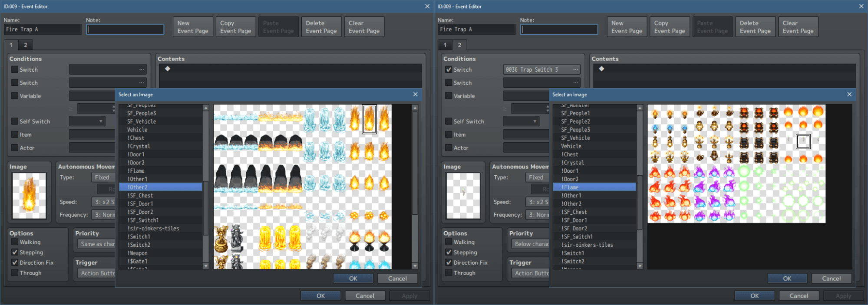Uncheck the checked Switch condition in right window

coord(449,69)
